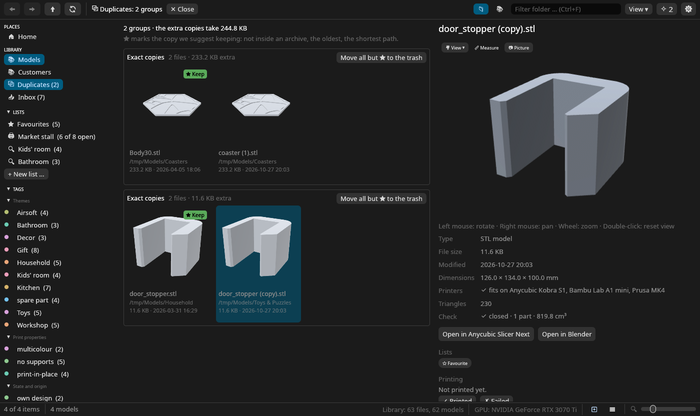Click the Picture button in preview
700x416 pixels.
click(x=519, y=48)
